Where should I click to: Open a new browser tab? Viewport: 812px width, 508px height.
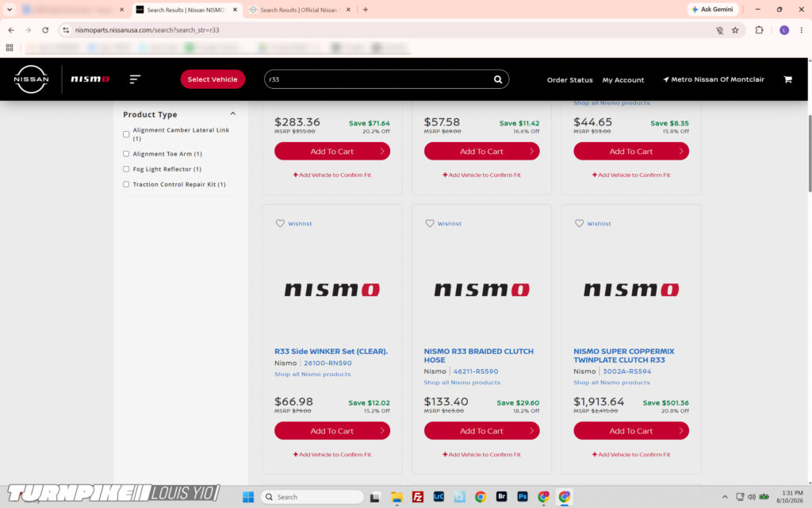click(x=366, y=10)
